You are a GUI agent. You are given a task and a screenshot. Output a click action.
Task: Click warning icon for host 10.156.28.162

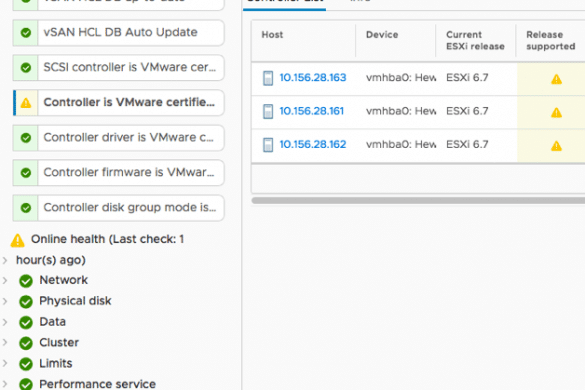tap(556, 146)
